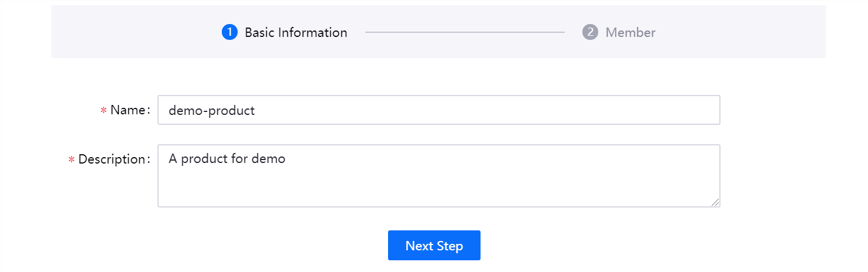Viewport: 868px width, 272px height.
Task: Place cursor on word "demo" in Description
Action: point(268,158)
